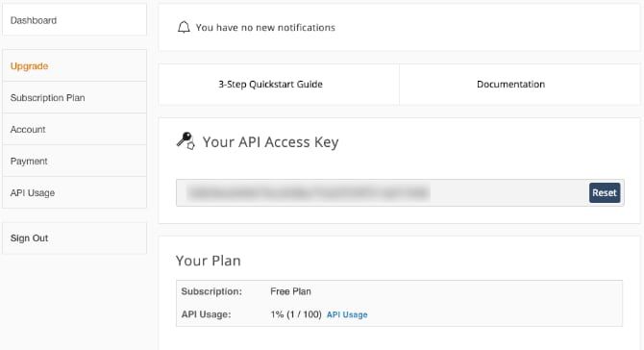Click the Subscription: label in plan table
This screenshot has height=350, width=644.
[211, 291]
